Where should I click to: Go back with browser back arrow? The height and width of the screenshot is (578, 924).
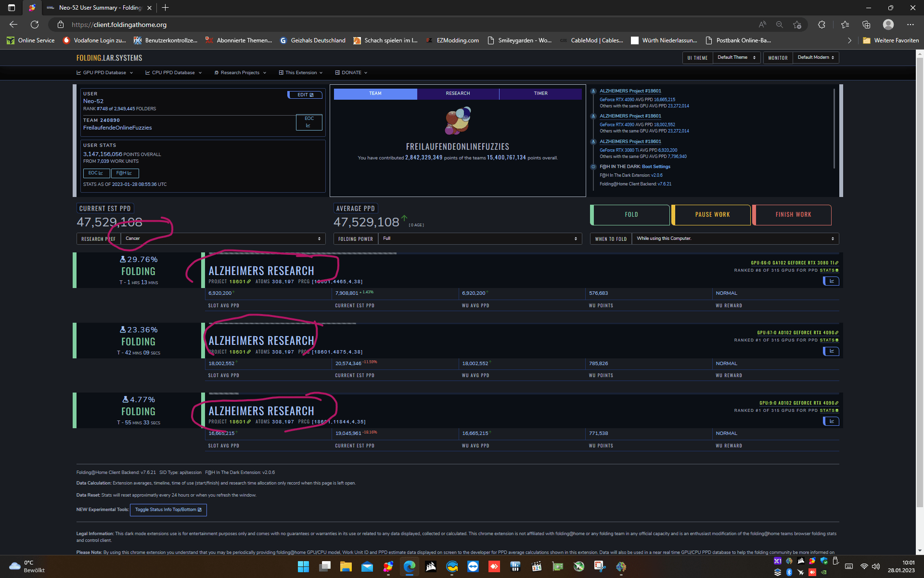13,25
